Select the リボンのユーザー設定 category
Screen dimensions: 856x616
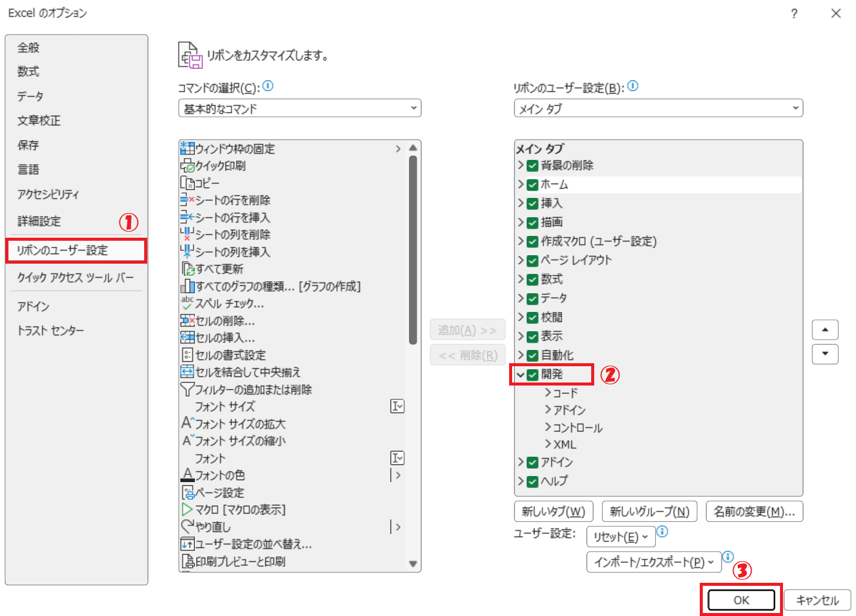point(76,250)
